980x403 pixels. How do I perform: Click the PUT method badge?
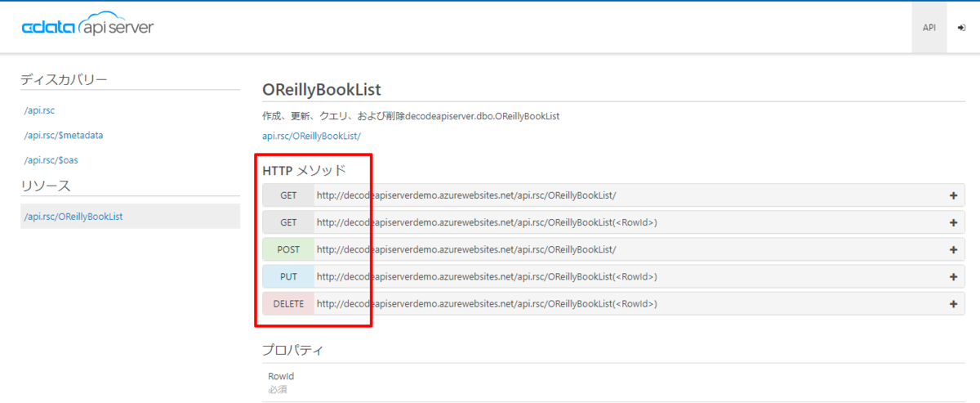point(288,276)
